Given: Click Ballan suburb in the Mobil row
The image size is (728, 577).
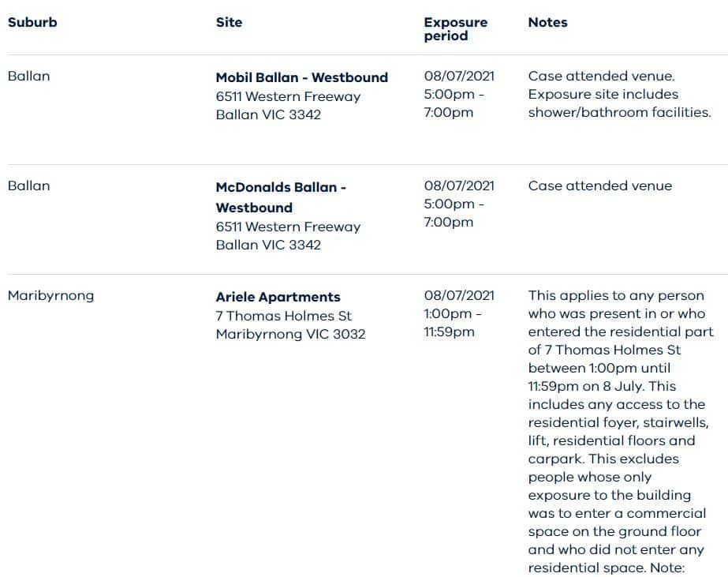Looking at the screenshot, I should [28, 76].
